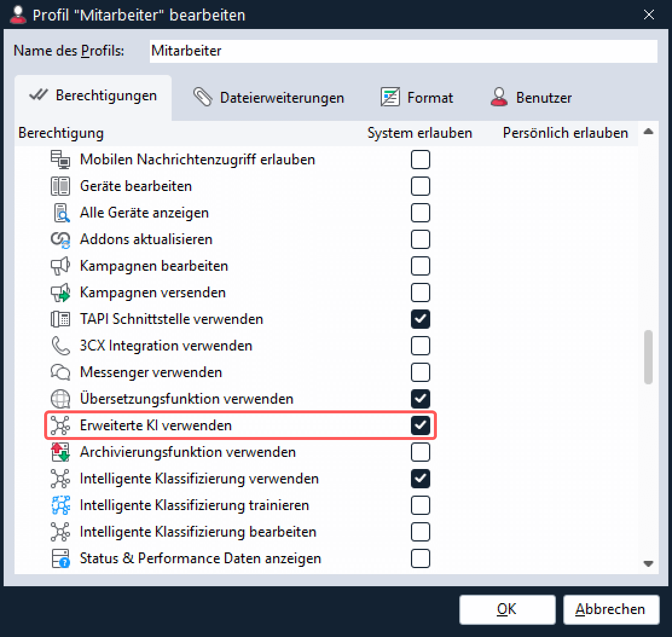Screen dimensions: 672x637
Task: Click the TAPI Schnittstelle telephone icon
Action: point(60,319)
